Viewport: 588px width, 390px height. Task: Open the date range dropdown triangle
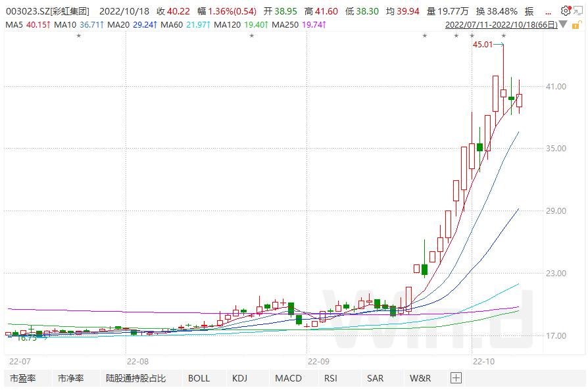pyautogui.click(x=563, y=25)
